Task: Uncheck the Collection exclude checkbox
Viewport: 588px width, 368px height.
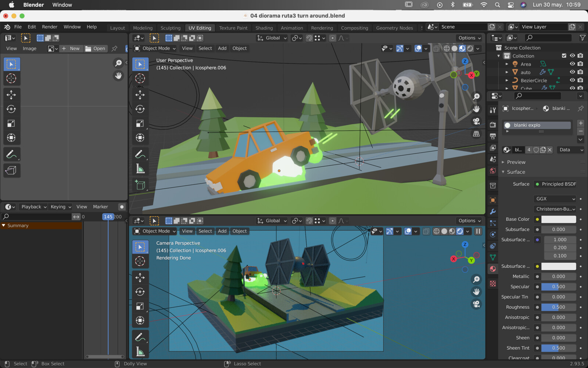Action: coord(564,56)
